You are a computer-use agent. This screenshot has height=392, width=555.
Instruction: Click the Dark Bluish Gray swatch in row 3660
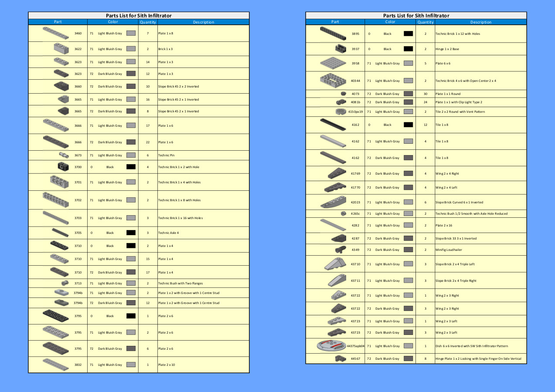pyautogui.click(x=131, y=86)
